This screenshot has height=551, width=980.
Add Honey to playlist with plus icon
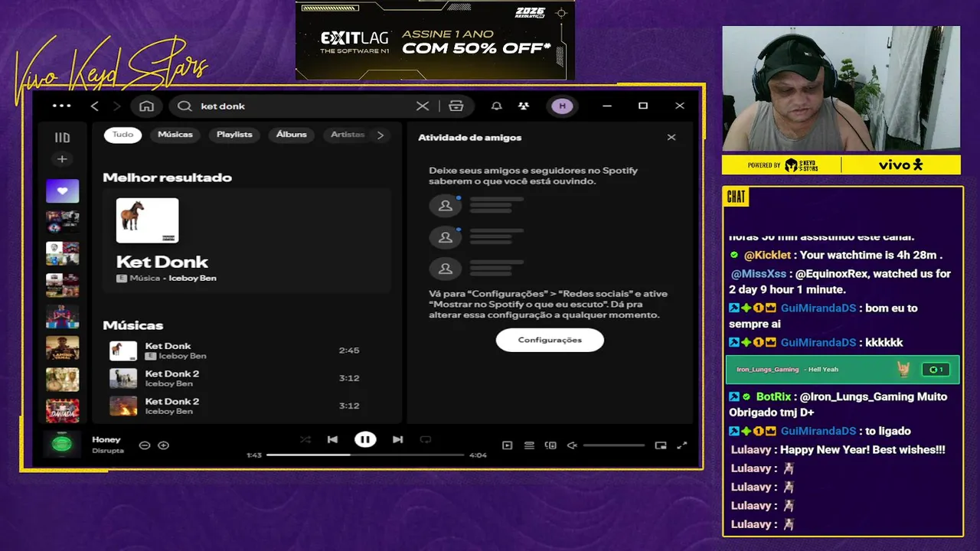click(163, 445)
